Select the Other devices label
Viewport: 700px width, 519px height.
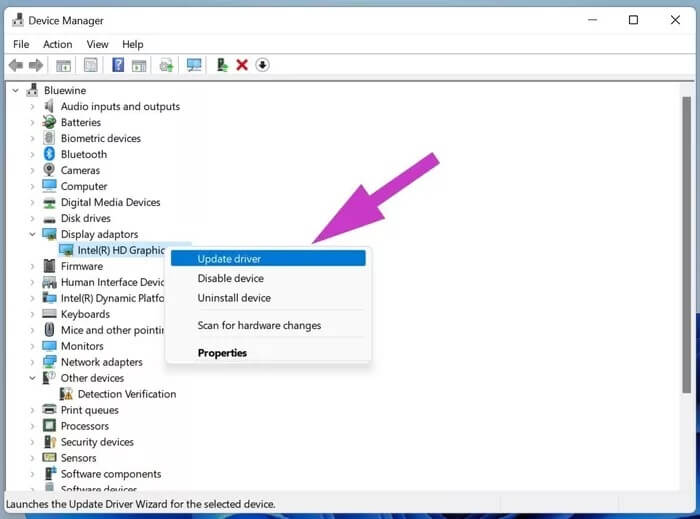click(x=92, y=378)
